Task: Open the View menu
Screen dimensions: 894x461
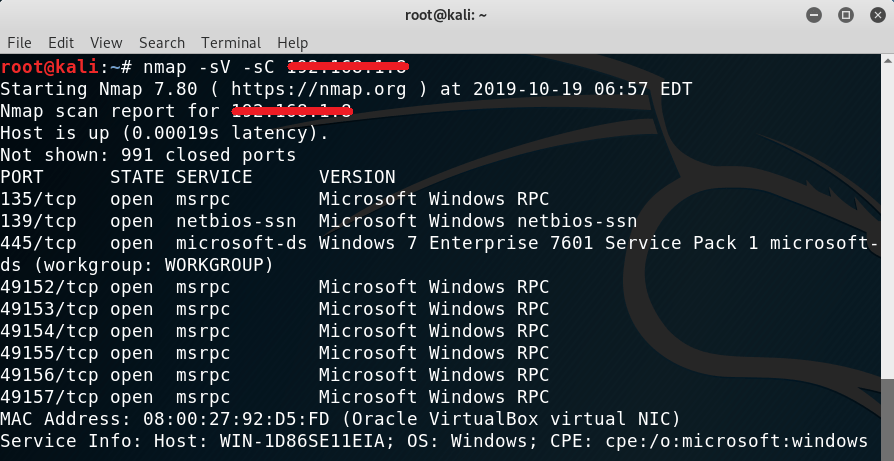Action: (106, 43)
